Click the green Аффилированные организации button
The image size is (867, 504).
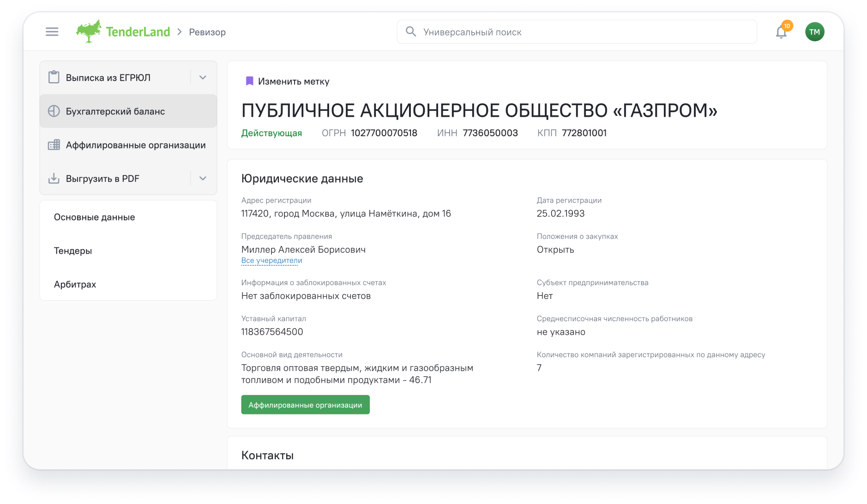(305, 405)
